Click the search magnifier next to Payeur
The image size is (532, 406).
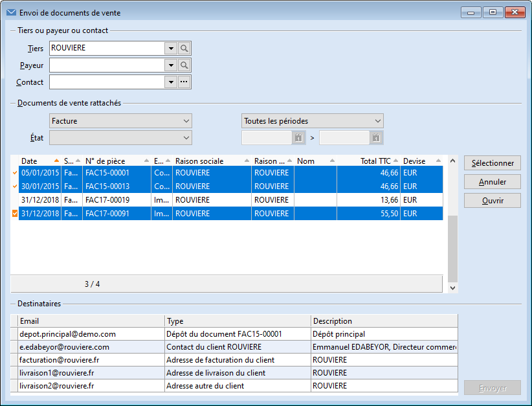point(184,65)
